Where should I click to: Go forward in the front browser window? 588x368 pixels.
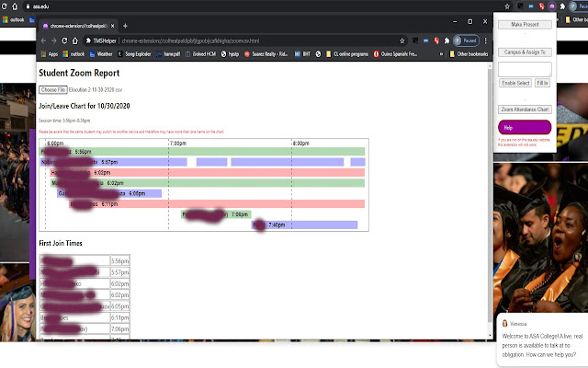pyautogui.click(x=53, y=40)
